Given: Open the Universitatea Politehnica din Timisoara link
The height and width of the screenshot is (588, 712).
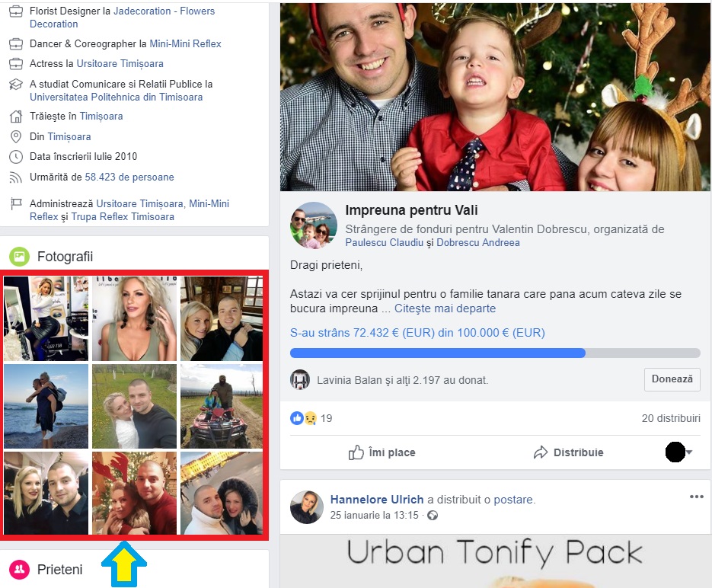Looking at the screenshot, I should pyautogui.click(x=117, y=97).
